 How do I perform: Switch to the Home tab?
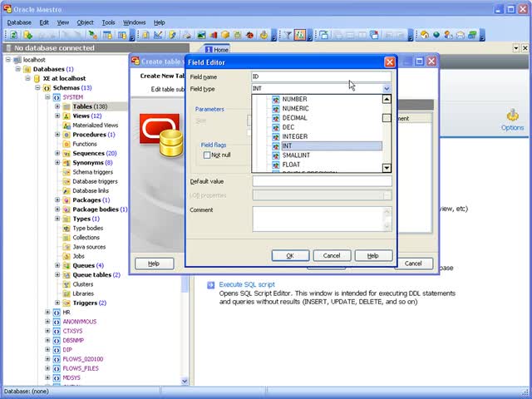pos(217,50)
